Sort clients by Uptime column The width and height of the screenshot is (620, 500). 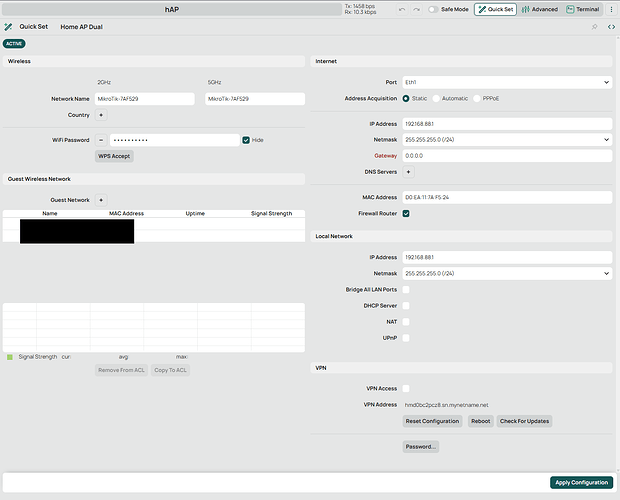coord(195,213)
